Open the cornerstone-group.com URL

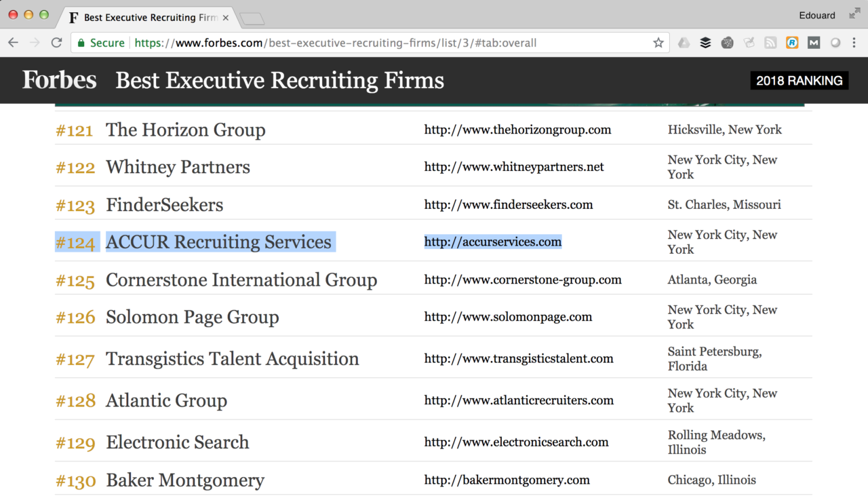523,280
